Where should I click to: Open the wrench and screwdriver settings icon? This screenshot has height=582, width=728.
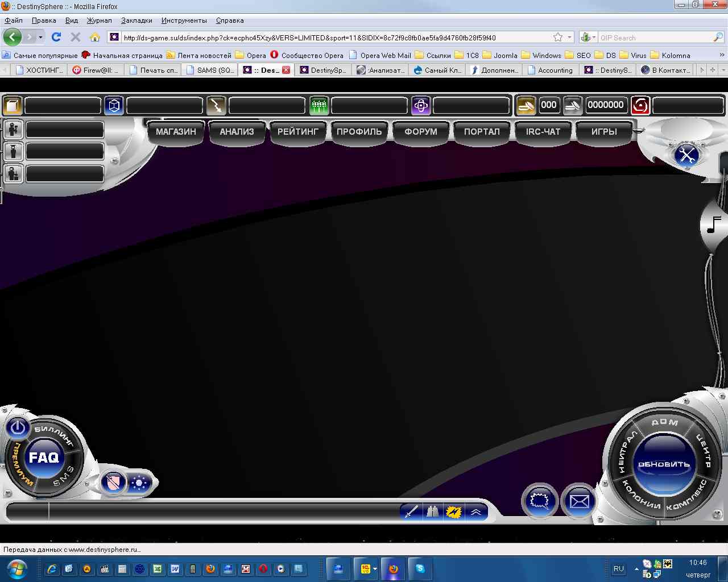(x=687, y=155)
